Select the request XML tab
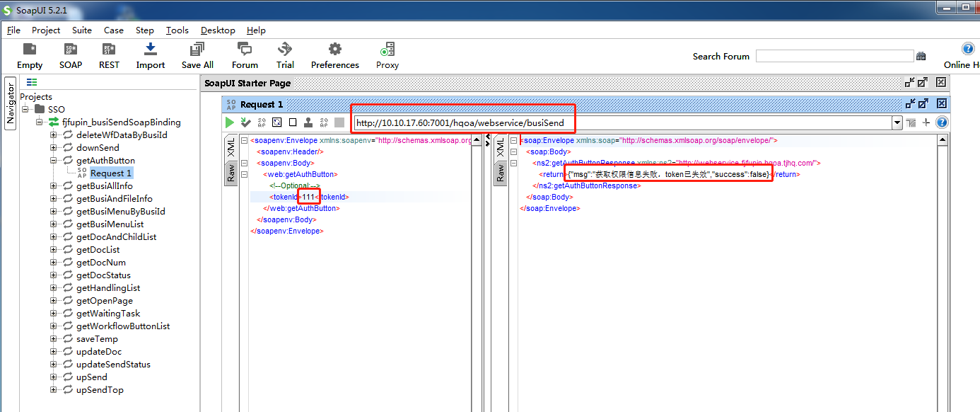 coord(231,149)
